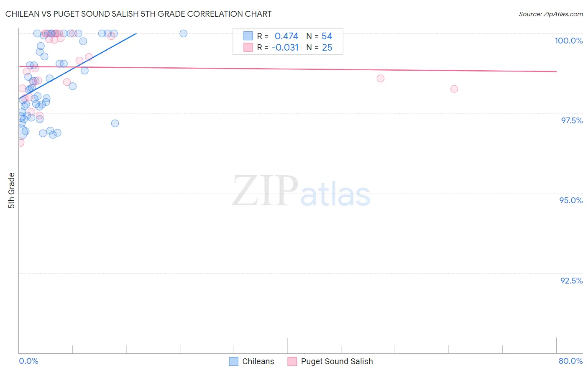
Task: Select the Puget Sound Salish legend label
Action: click(337, 361)
